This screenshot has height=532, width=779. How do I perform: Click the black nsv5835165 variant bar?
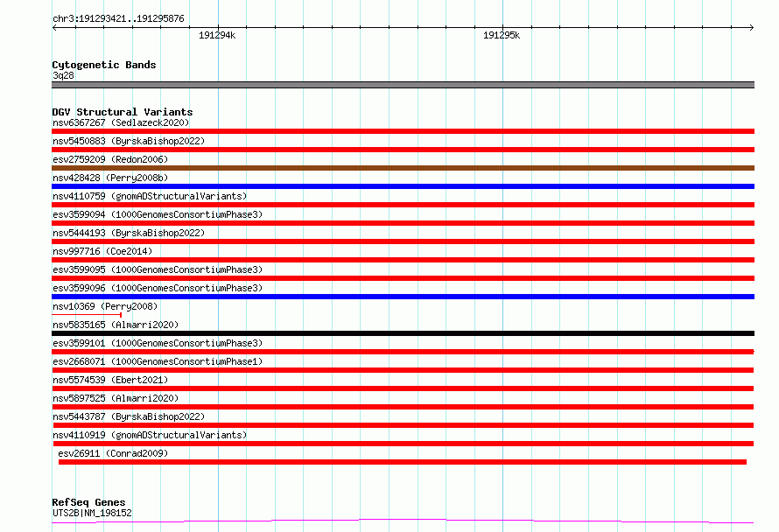tap(403, 333)
